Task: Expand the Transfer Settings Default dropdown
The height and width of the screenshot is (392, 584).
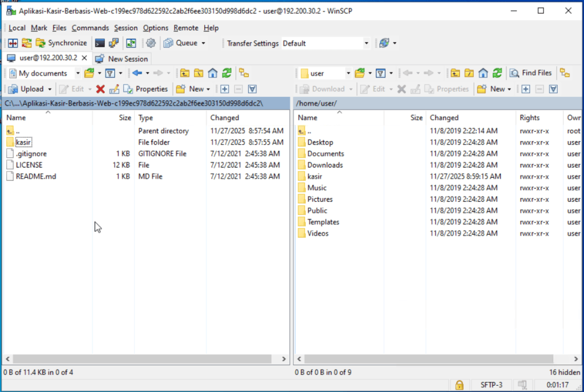Action: pos(367,43)
